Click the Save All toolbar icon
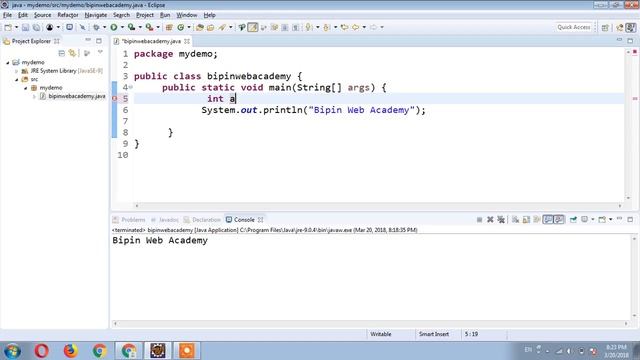This screenshot has height=360, width=640. coord(36,27)
